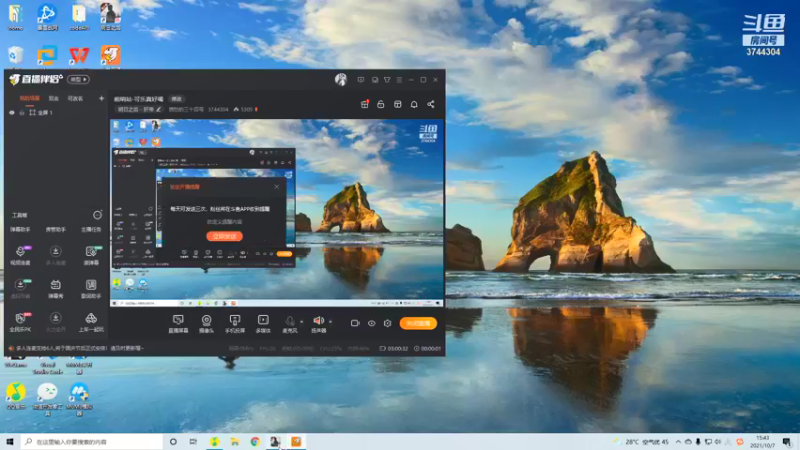Viewport: 800px width, 450px height.
Task: Open the 主播任务 tool
Action: 91,230
